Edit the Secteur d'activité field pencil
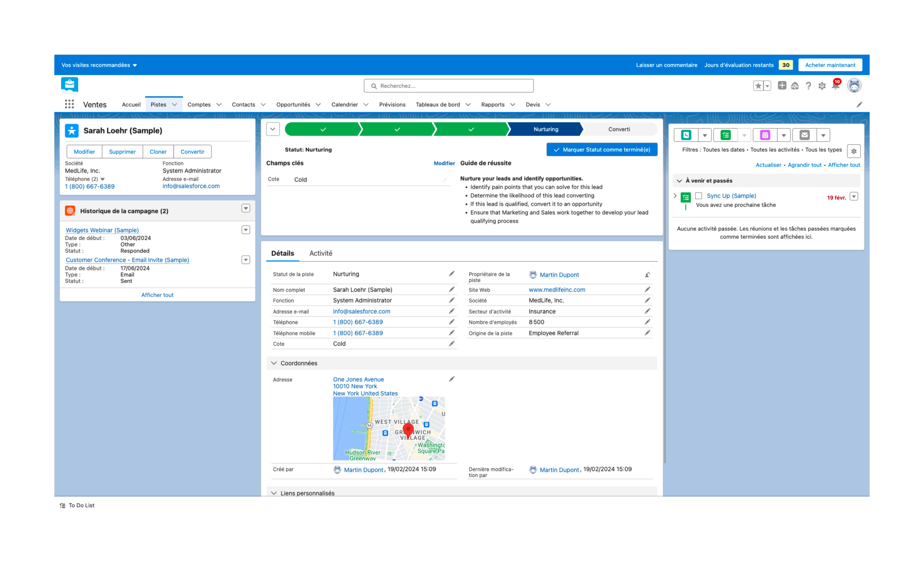This screenshot has width=924, height=568. (647, 311)
